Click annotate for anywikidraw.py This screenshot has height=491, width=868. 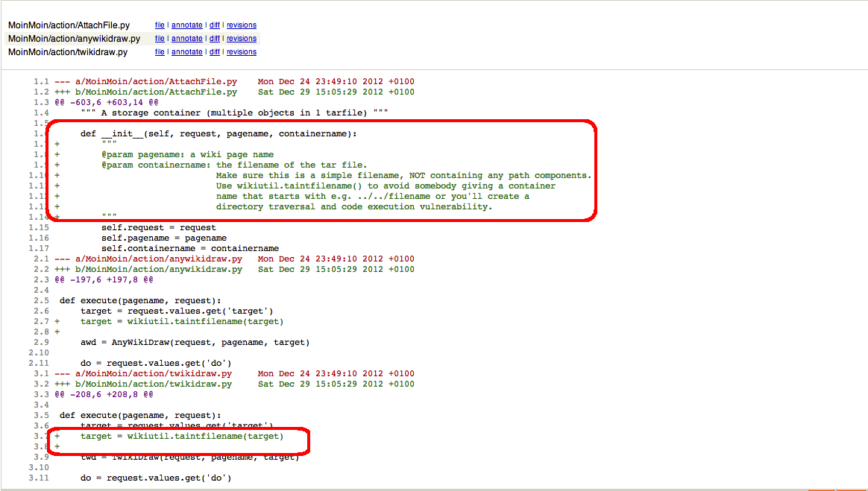pos(186,39)
